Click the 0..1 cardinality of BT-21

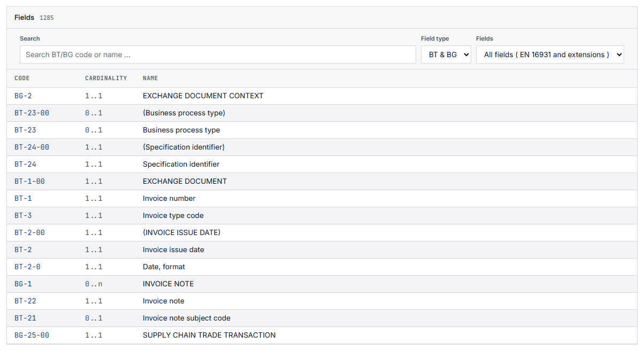coord(94,318)
